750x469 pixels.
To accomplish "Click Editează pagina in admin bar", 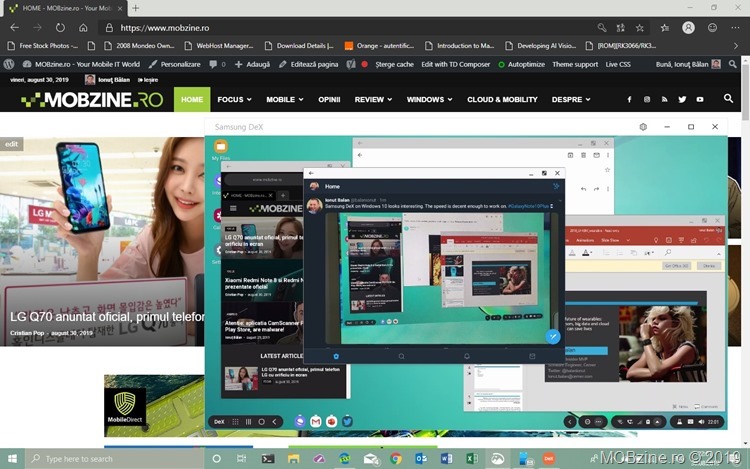I will point(309,64).
